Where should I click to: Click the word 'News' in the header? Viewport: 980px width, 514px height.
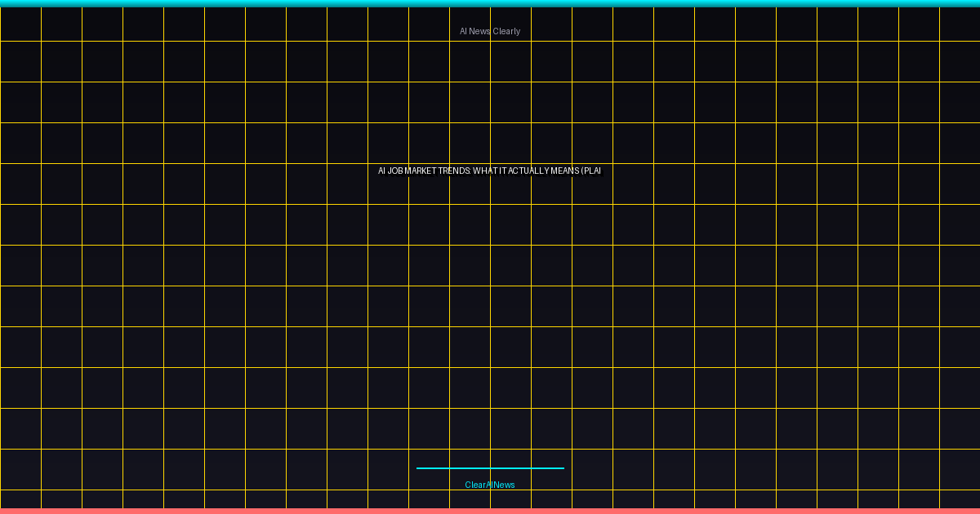480,31
